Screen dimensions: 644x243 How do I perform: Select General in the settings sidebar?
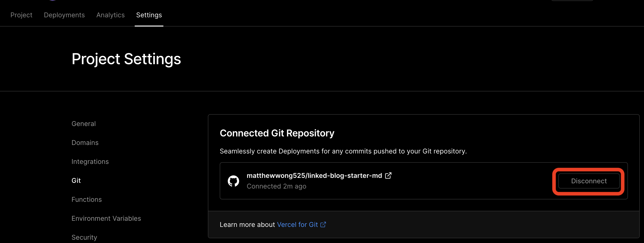(x=84, y=123)
